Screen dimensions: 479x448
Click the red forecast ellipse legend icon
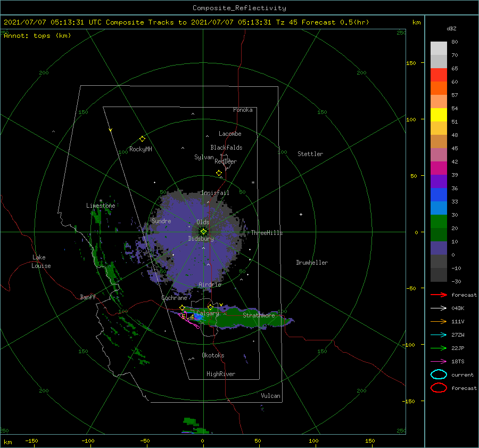click(x=439, y=388)
